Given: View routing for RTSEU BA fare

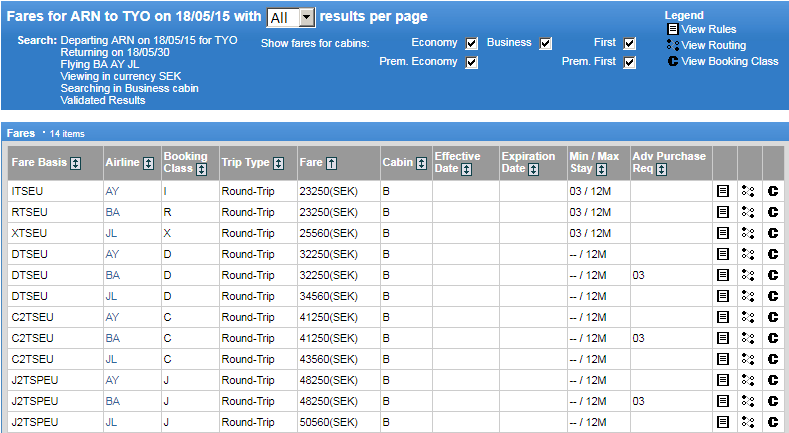Looking at the screenshot, I should click(748, 212).
